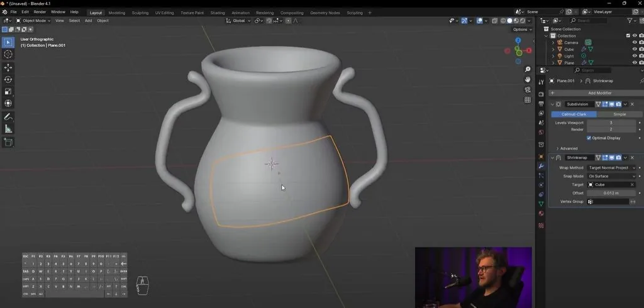Viewport: 644px width, 308px height.
Task: Select the Rotate tool in left toolbar
Action: [8, 80]
